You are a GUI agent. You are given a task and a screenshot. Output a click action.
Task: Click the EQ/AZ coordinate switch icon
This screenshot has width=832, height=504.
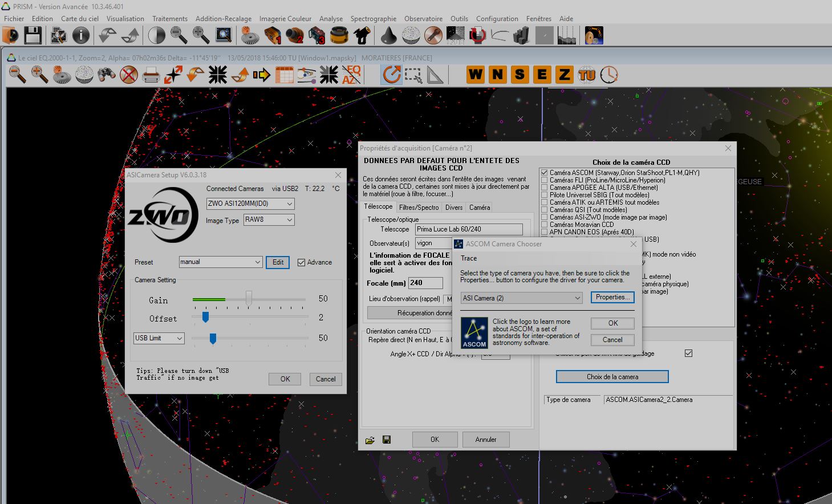[351, 75]
